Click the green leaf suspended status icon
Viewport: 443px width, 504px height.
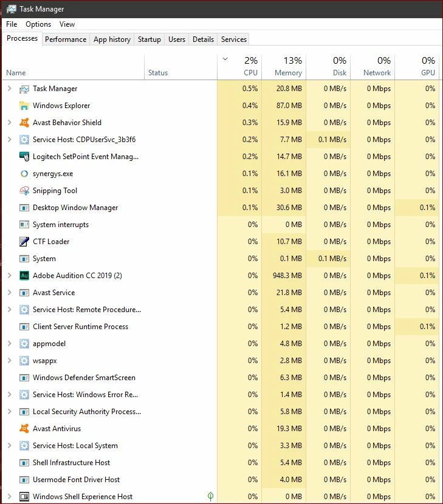tap(210, 497)
